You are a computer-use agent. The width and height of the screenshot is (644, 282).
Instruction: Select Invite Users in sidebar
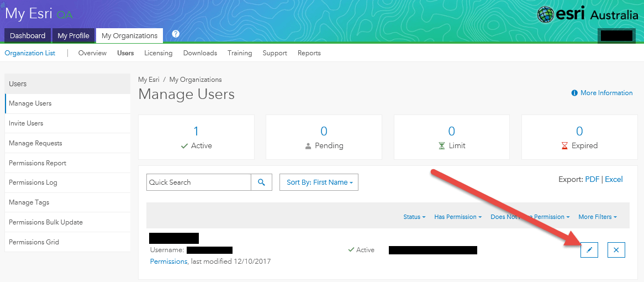pyautogui.click(x=68, y=123)
